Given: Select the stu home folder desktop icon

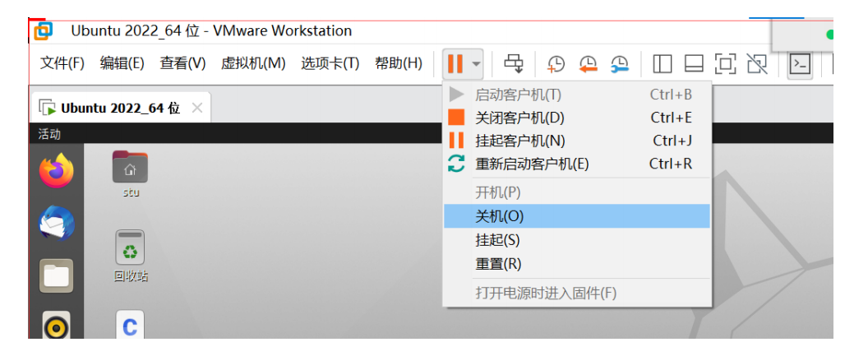Looking at the screenshot, I should [131, 173].
